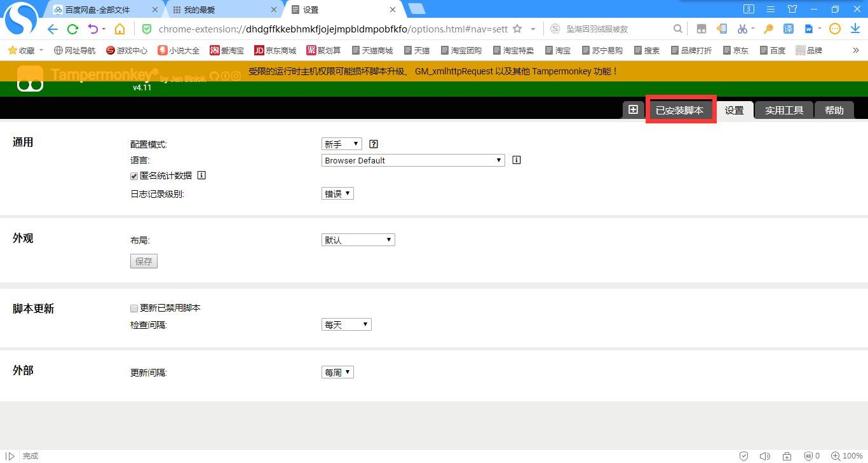868x463 pixels.
Task: Click the bookmark star in the address bar
Action: coord(517,29)
